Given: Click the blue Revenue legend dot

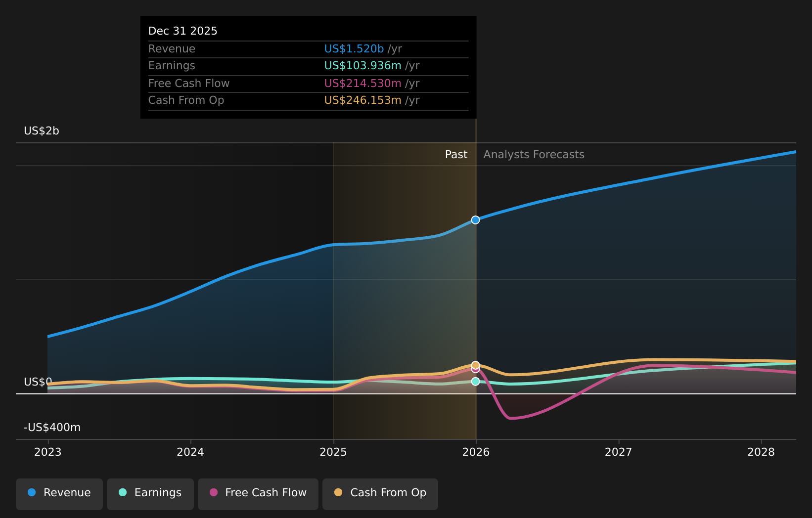Looking at the screenshot, I should pyautogui.click(x=31, y=492).
